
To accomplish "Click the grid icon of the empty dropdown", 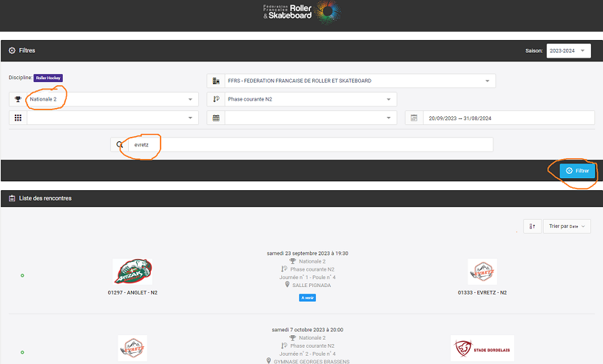I will 18,118.
